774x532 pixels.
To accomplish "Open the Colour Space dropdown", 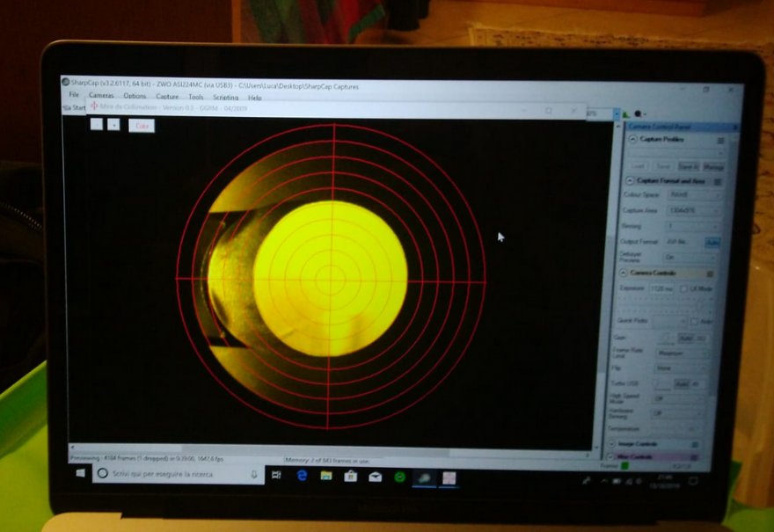I will click(693, 194).
